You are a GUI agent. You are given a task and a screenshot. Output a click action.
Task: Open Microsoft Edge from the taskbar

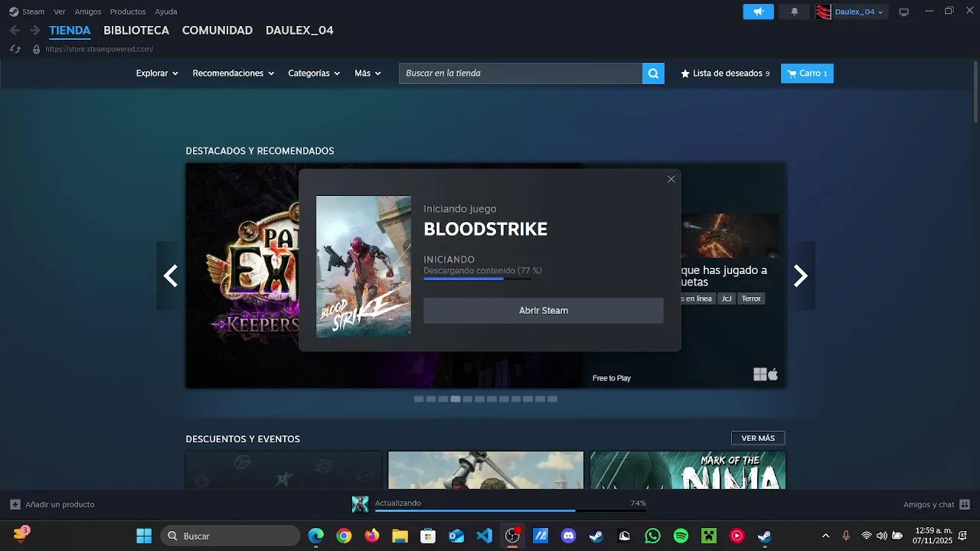[x=315, y=536]
